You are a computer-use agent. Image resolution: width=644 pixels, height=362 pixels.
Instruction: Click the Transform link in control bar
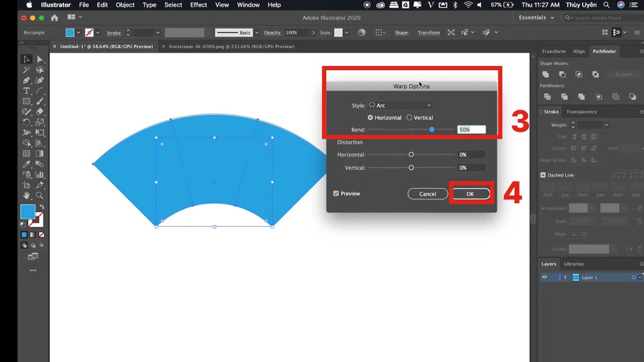(429, 33)
